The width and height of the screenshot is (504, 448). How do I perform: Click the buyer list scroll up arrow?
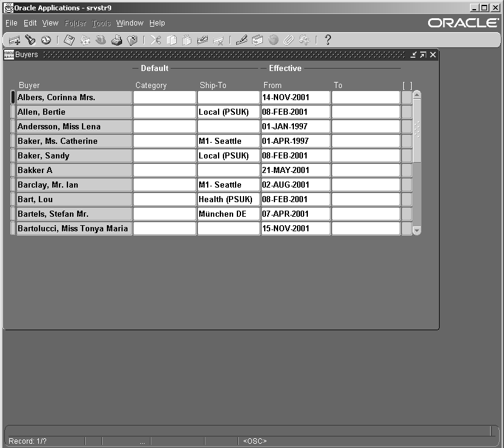(417, 95)
